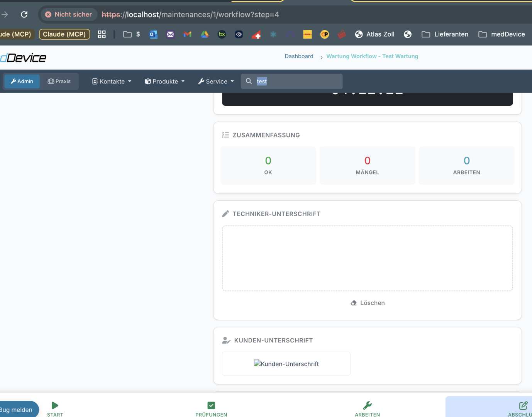Open the Google Drive bookmark
Image resolution: width=532 pixels, height=417 pixels.
205,34
